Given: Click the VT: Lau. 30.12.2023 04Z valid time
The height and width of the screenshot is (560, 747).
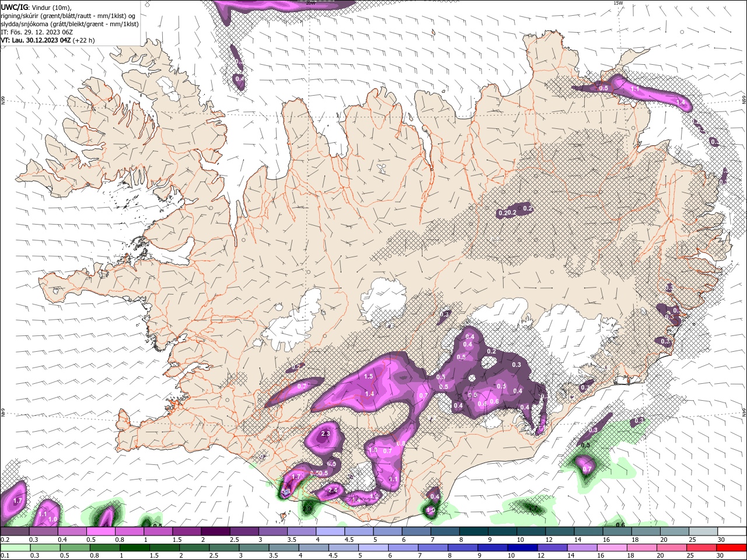Looking at the screenshot, I should tap(36, 40).
